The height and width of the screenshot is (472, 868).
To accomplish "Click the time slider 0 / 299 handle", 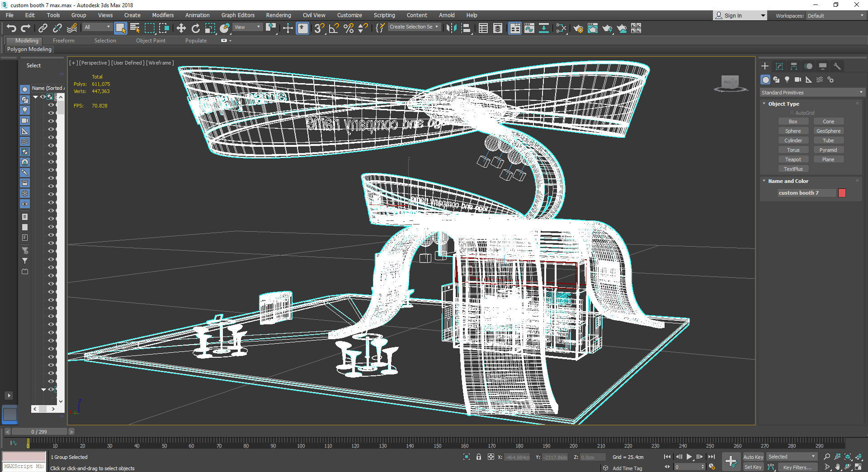I will 39,432.
